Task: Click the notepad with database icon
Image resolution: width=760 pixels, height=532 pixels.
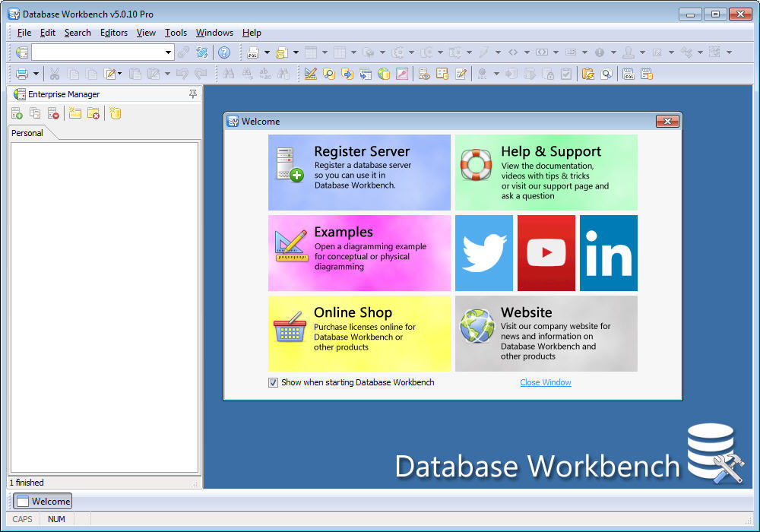Action: (x=647, y=74)
